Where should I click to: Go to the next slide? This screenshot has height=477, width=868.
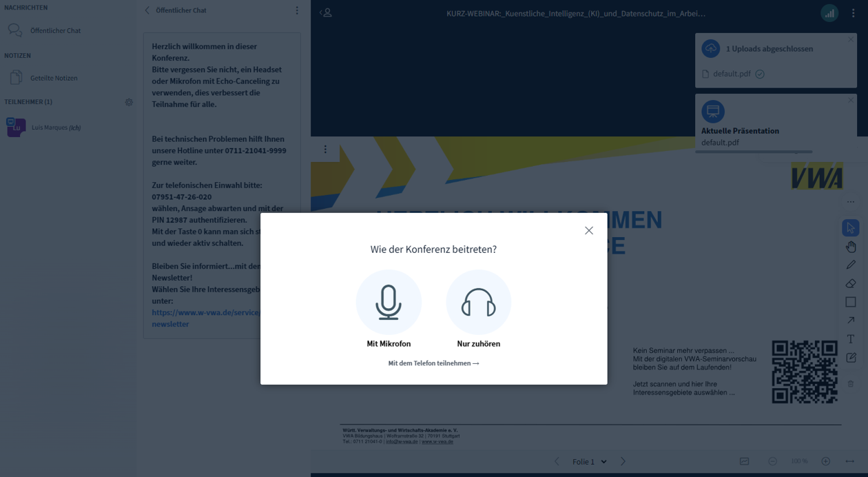click(x=623, y=462)
